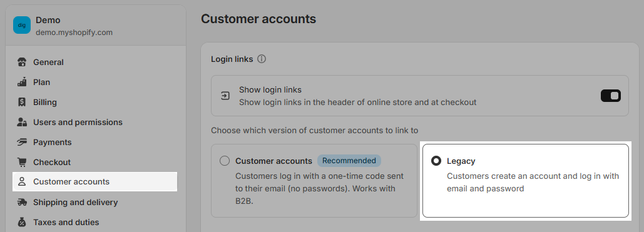This screenshot has height=232, width=644.
Task: Select the Legacy radio button
Action: pos(436,161)
